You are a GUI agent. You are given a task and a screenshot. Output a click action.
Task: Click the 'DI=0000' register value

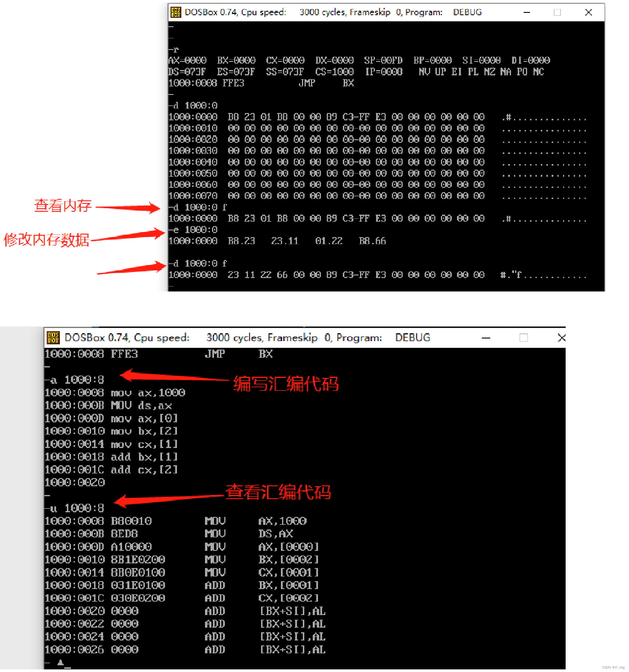(x=531, y=60)
